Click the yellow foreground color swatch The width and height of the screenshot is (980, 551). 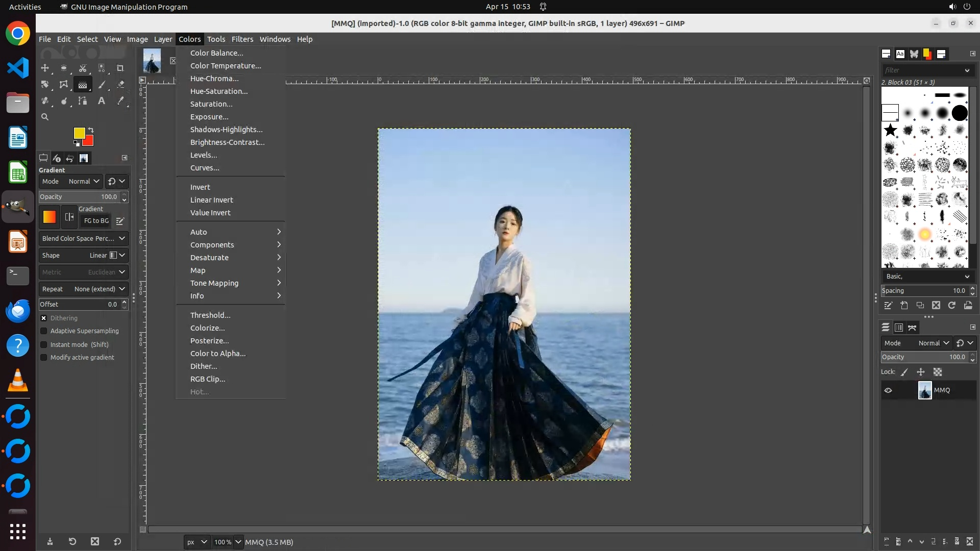(79, 133)
